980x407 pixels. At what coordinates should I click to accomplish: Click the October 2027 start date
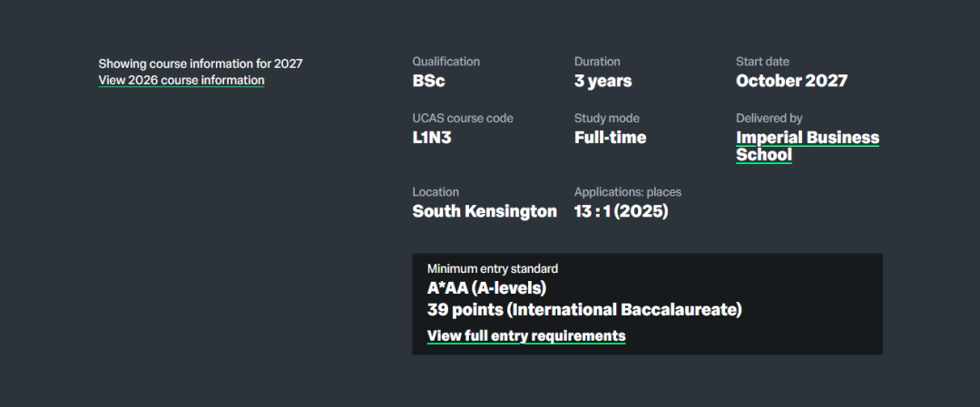click(791, 81)
